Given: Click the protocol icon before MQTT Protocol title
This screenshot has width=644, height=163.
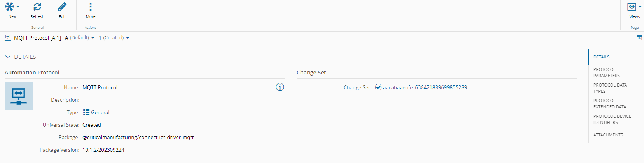Looking at the screenshot, I should 8,38.
